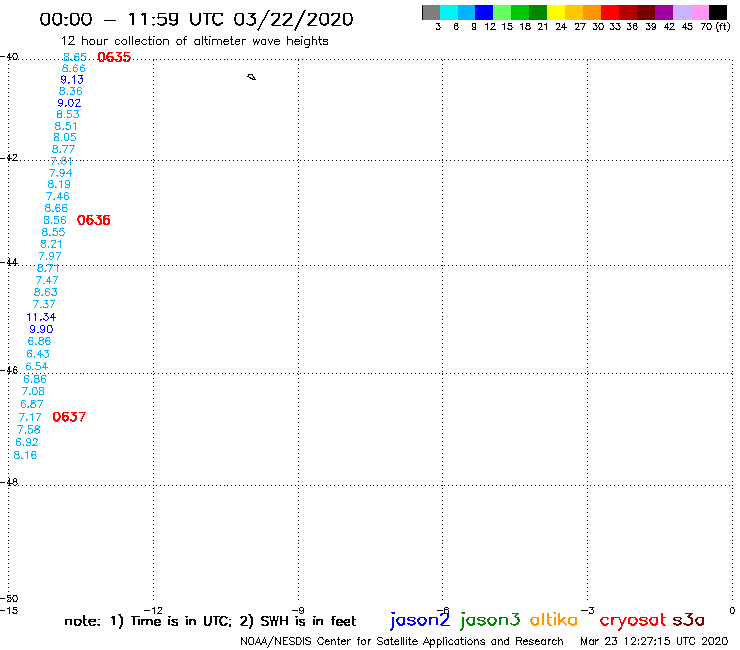The image size is (740, 650).
Task: Click the wave height value 6.43
Action: (x=38, y=354)
